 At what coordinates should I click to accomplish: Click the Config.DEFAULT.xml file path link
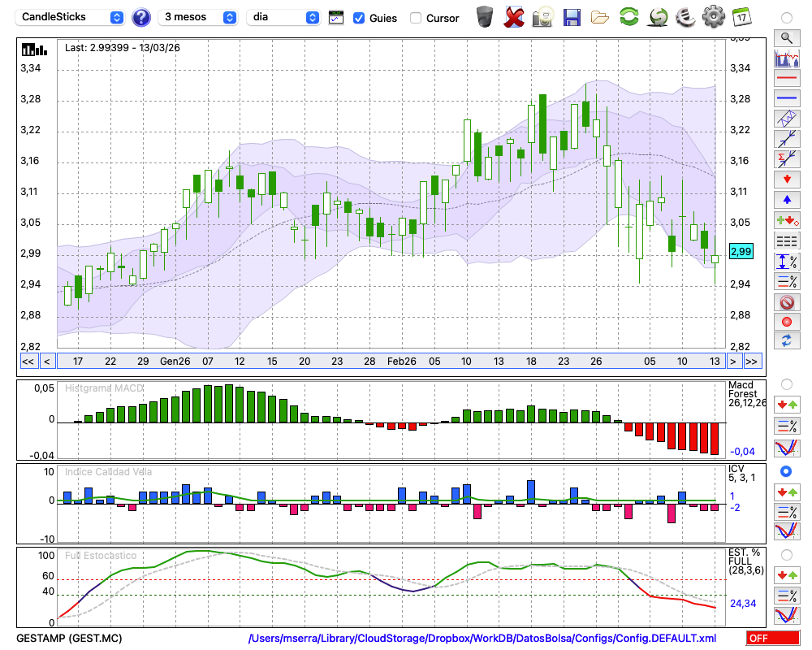pos(482,639)
